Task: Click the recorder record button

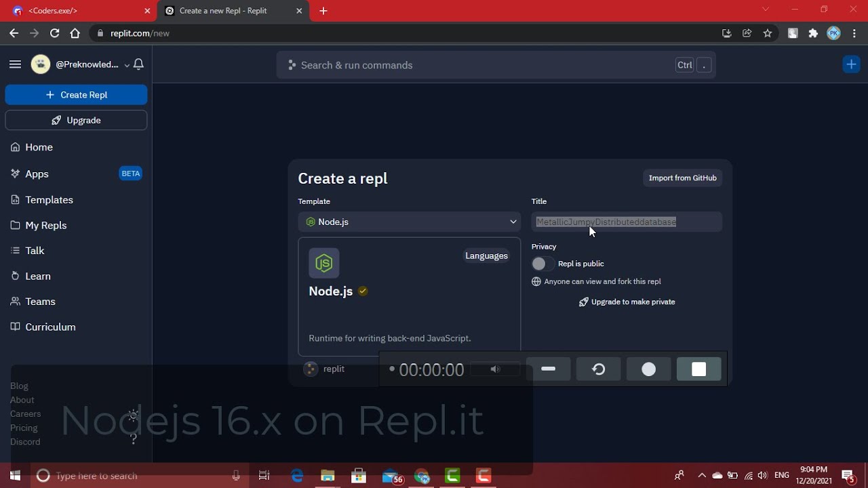Action: pos(649,369)
